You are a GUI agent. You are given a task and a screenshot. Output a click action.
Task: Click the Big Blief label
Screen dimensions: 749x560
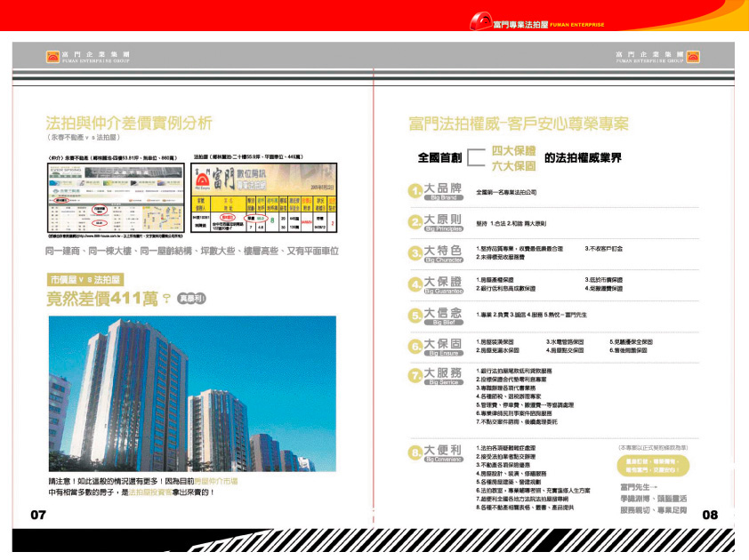click(x=444, y=323)
